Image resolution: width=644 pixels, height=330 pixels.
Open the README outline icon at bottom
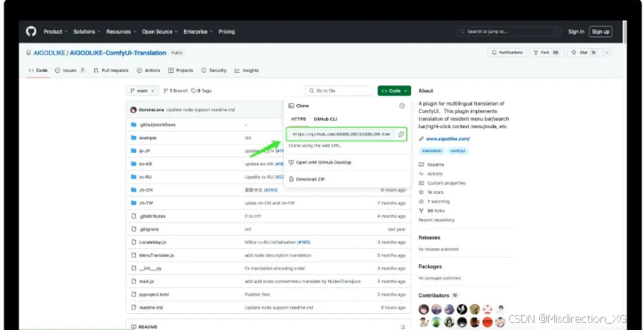pyautogui.click(x=402, y=326)
